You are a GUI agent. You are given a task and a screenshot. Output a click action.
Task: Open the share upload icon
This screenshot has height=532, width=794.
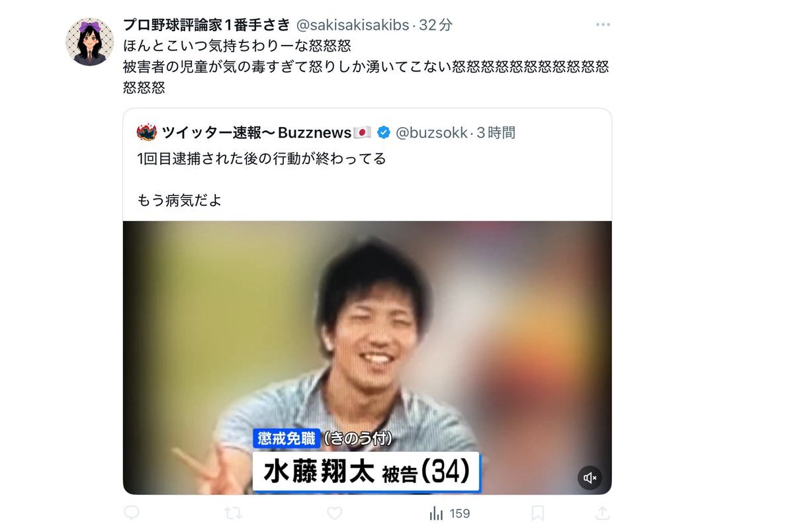tap(602, 513)
